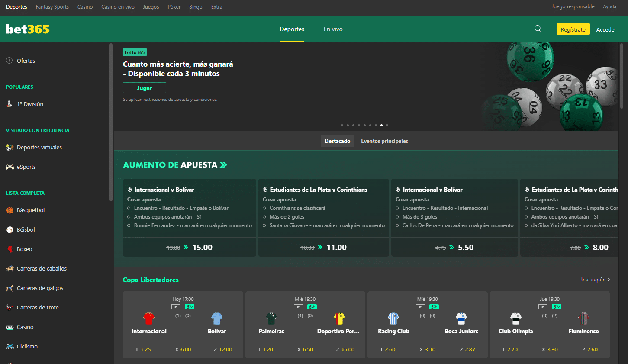
Task: Open Copa Libertadores coupon via Ir al cupón
Action: coord(595,280)
